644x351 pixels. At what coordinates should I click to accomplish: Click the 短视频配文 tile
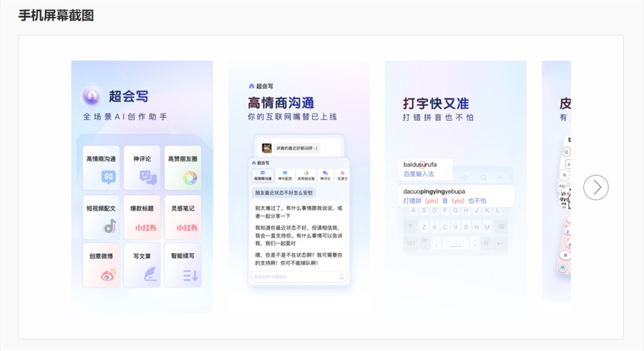101,217
